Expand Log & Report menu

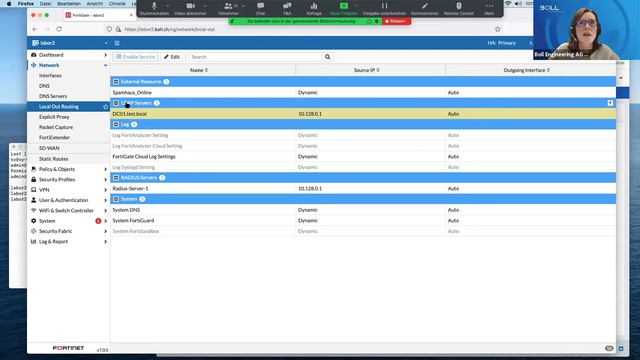tap(69, 242)
